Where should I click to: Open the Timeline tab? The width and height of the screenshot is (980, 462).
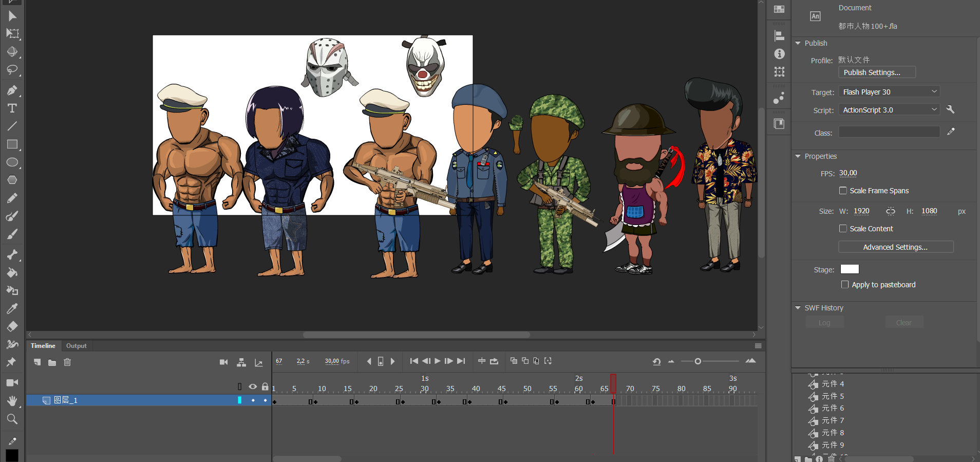[43, 346]
